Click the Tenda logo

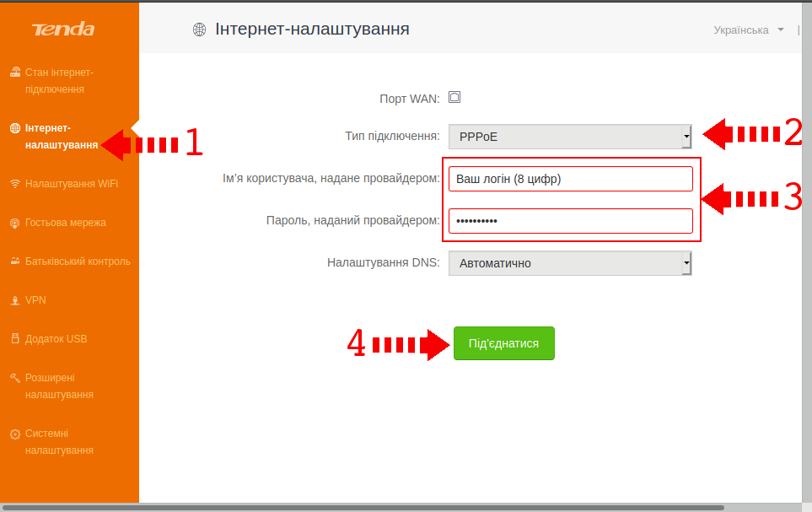coord(63,30)
